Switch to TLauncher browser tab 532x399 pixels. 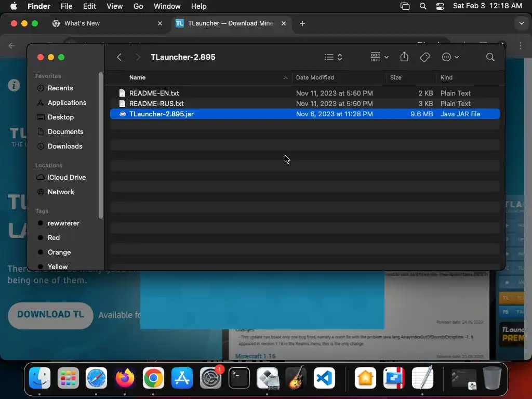pos(231,23)
